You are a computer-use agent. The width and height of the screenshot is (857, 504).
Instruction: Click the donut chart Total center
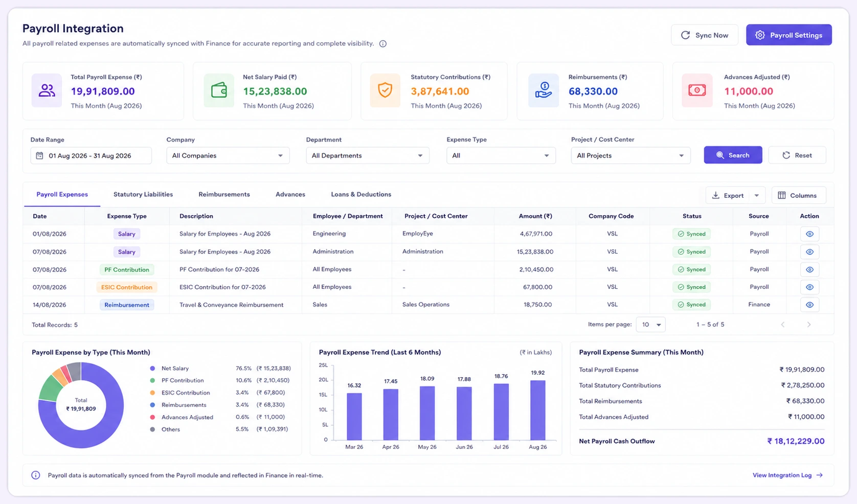pos(81,404)
